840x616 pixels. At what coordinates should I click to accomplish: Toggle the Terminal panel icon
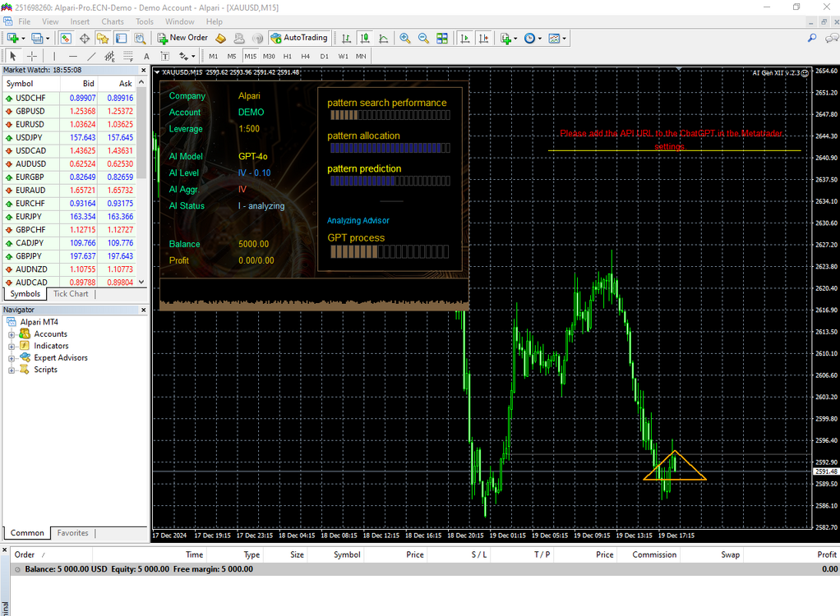(x=122, y=38)
